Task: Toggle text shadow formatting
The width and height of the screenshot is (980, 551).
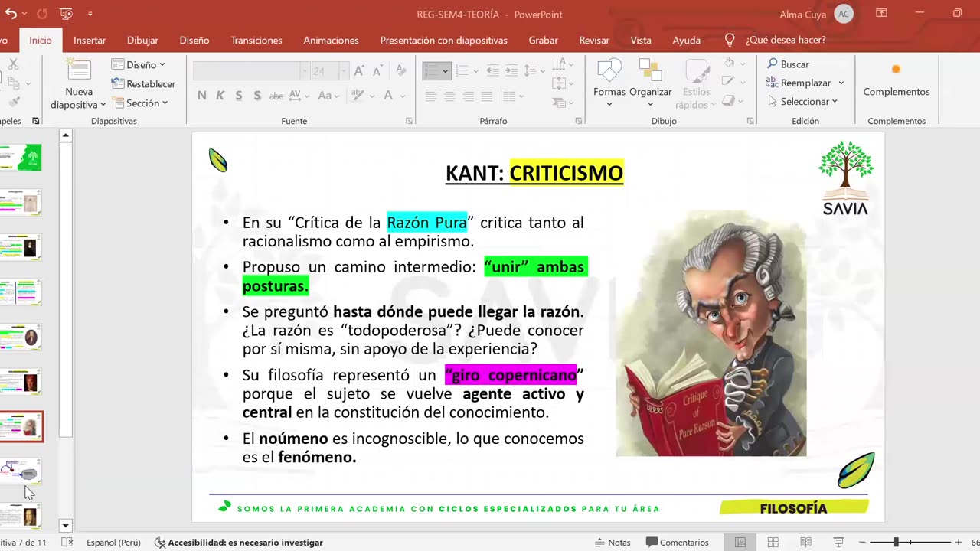Action: [x=257, y=96]
